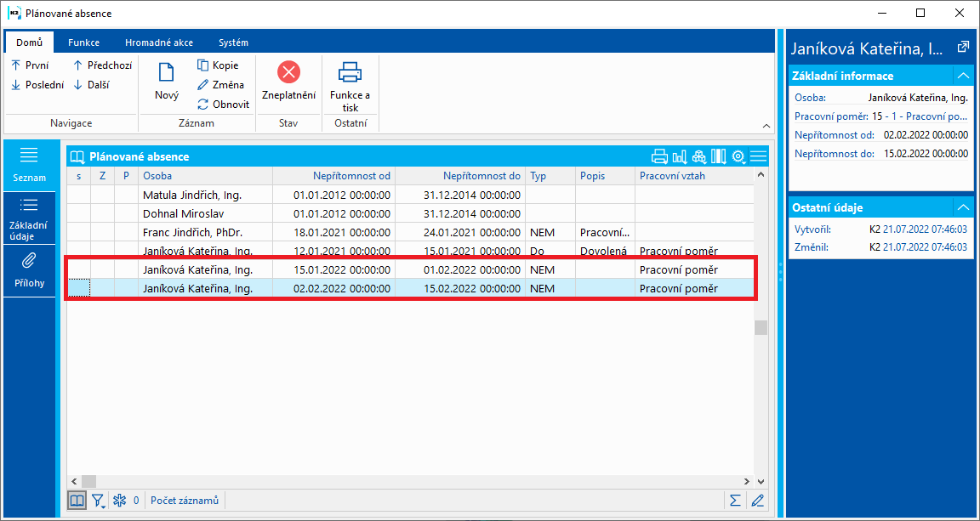The width and height of the screenshot is (980, 521).
Task: Collapse the Ostatní údaje section
Action: [x=962, y=207]
